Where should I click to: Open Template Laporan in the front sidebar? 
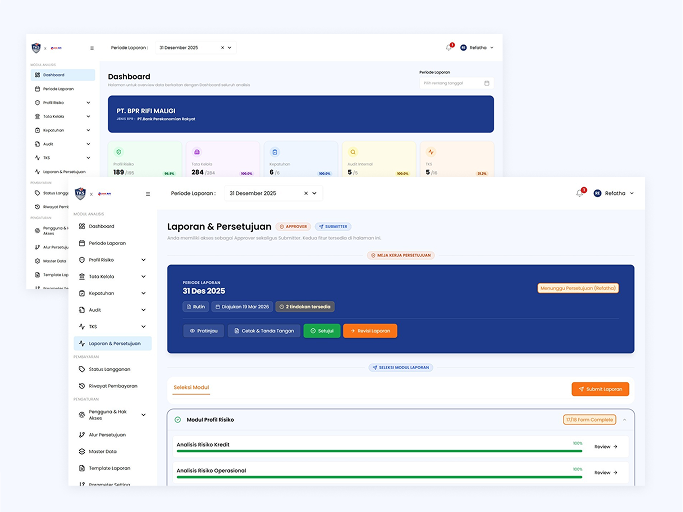109,468
